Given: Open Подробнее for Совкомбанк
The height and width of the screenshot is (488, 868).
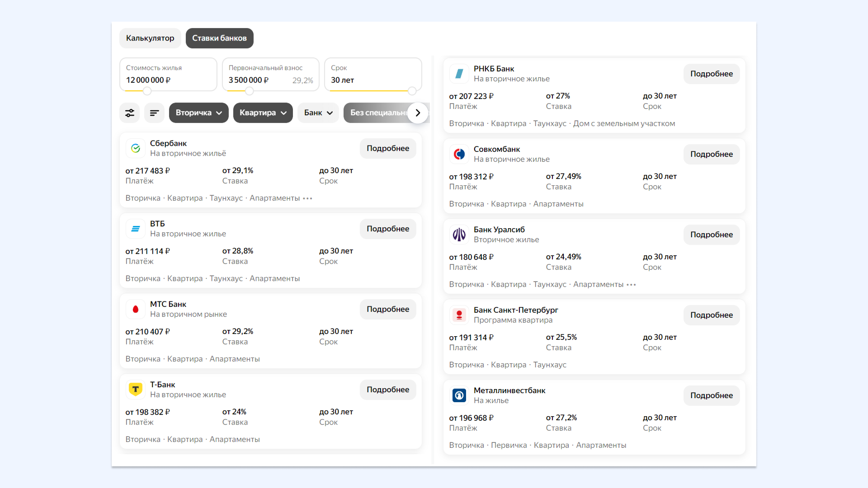Looking at the screenshot, I should click(712, 155).
